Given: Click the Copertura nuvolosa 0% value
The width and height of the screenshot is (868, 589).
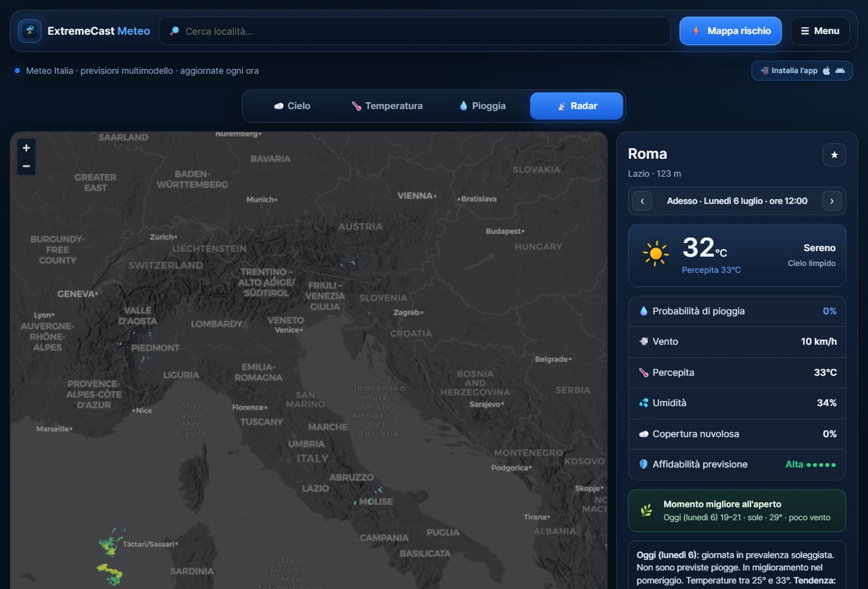Looking at the screenshot, I should tap(829, 434).
